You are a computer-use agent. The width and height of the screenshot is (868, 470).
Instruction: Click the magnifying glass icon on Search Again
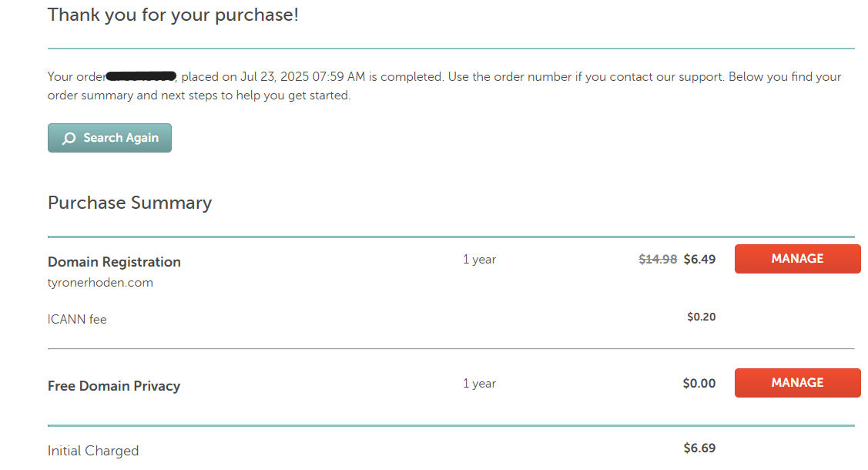pos(69,139)
